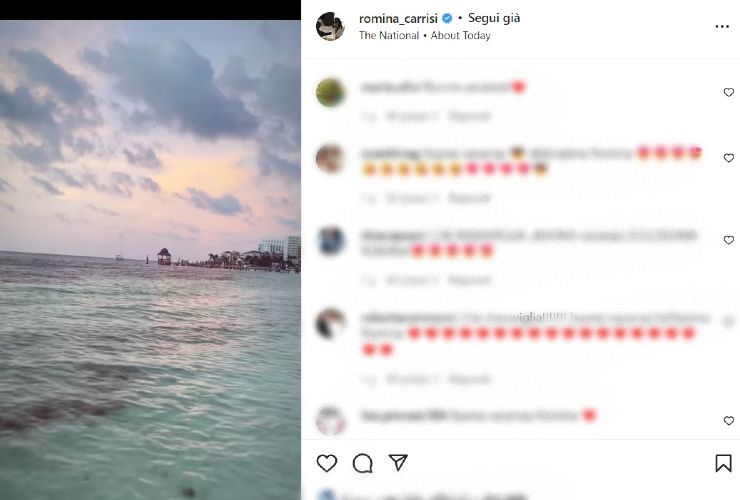This screenshot has width=740, height=500.
Task: Like the first comment with its heart
Action: 728,92
